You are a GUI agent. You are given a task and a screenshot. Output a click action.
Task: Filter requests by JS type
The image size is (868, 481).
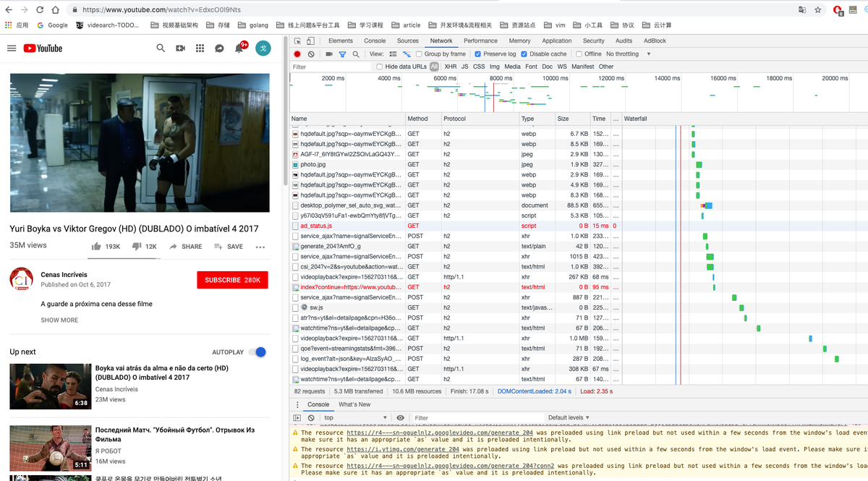(465, 67)
